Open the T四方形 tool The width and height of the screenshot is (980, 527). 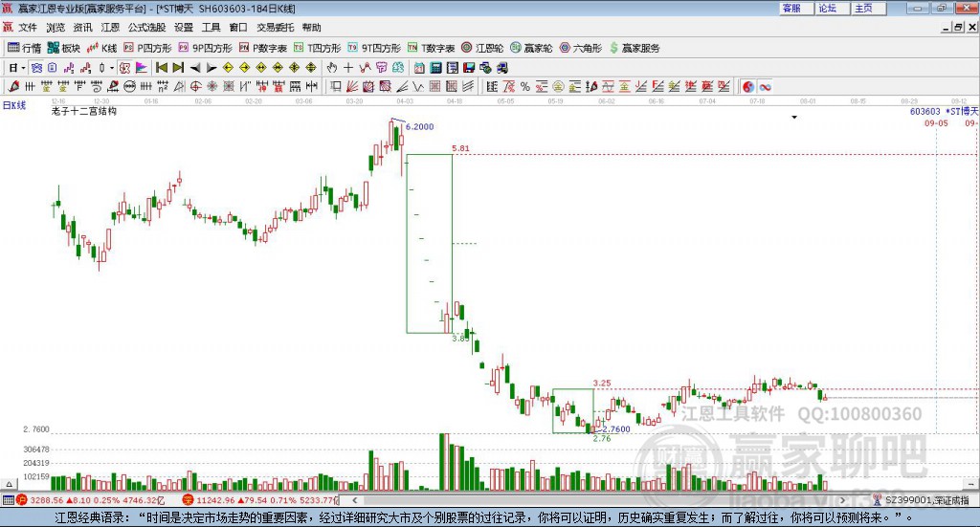(x=317, y=48)
